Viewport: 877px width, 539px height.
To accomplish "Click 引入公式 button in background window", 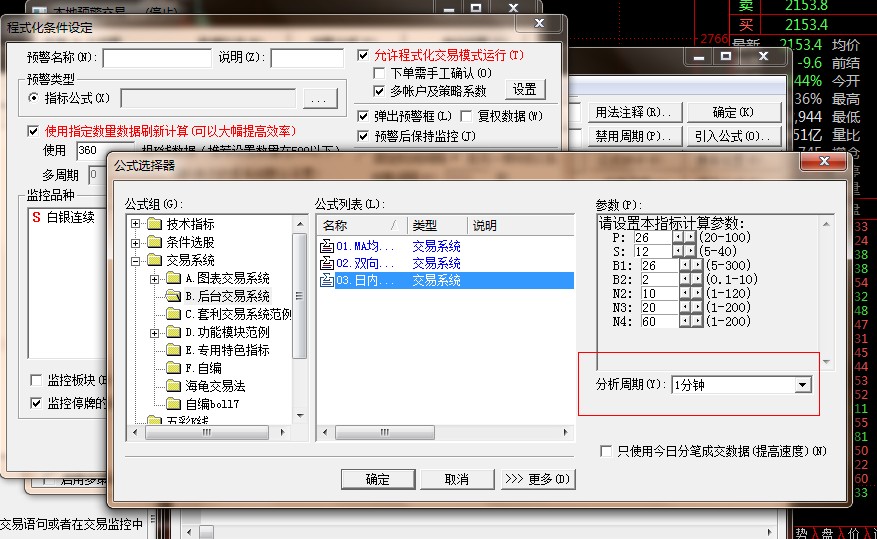I will (x=734, y=136).
